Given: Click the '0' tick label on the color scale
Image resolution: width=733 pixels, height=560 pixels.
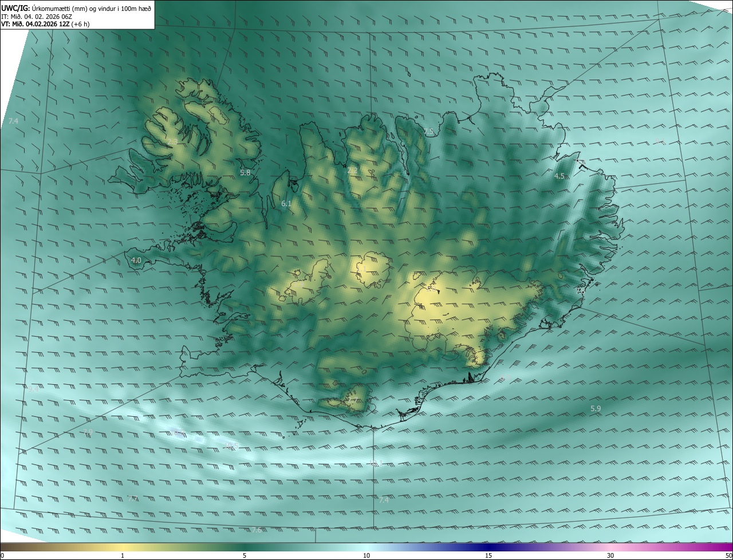Looking at the screenshot, I should [2, 555].
